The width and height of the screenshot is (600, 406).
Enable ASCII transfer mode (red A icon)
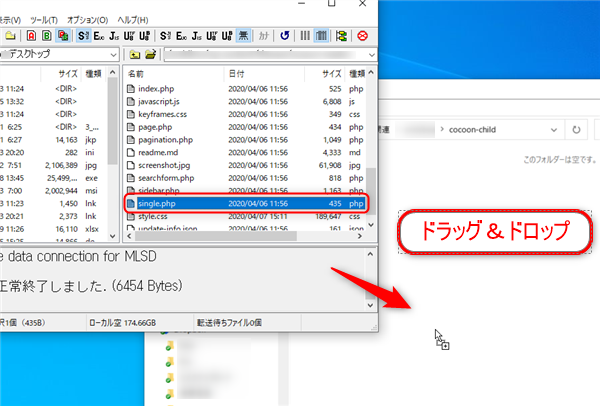(28, 35)
